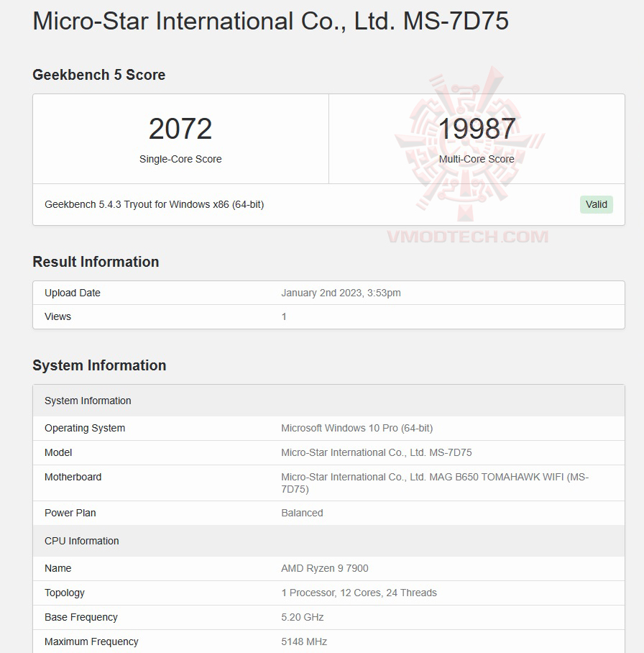The height and width of the screenshot is (653, 644).
Task: Select the AMD Ryzen 9 7900 value
Action: [325, 568]
